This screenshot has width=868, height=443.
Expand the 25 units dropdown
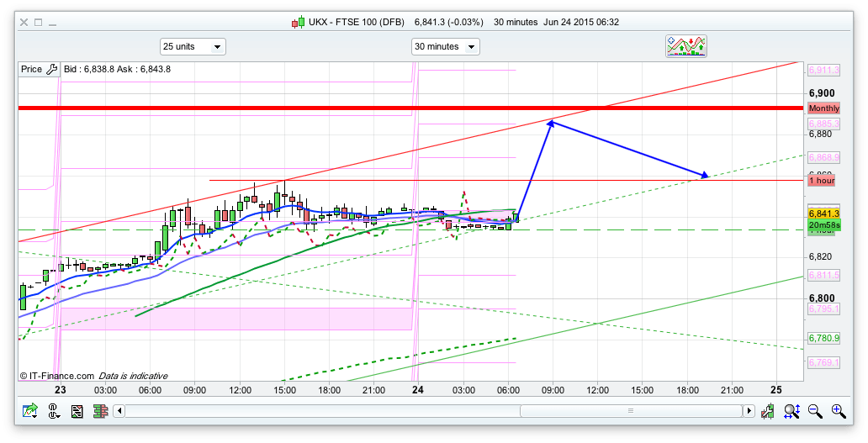pyautogui.click(x=192, y=47)
